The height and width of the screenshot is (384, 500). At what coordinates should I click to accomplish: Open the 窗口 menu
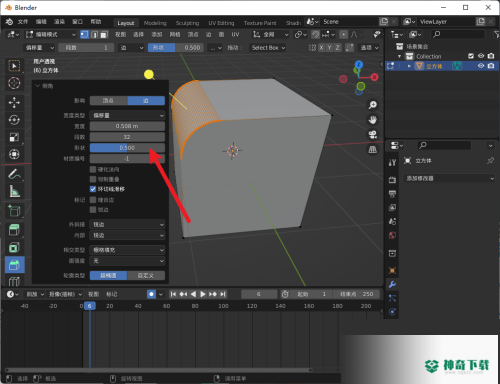tap(77, 22)
